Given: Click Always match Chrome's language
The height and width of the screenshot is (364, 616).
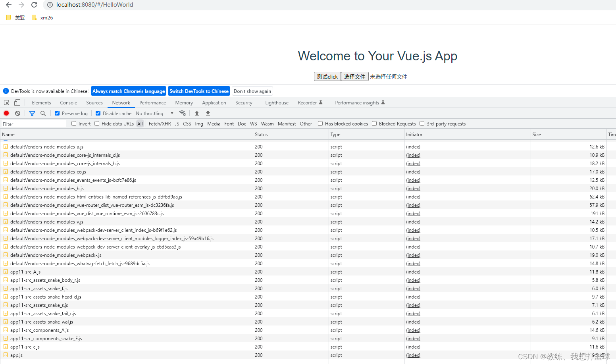Looking at the screenshot, I should pos(129,91).
